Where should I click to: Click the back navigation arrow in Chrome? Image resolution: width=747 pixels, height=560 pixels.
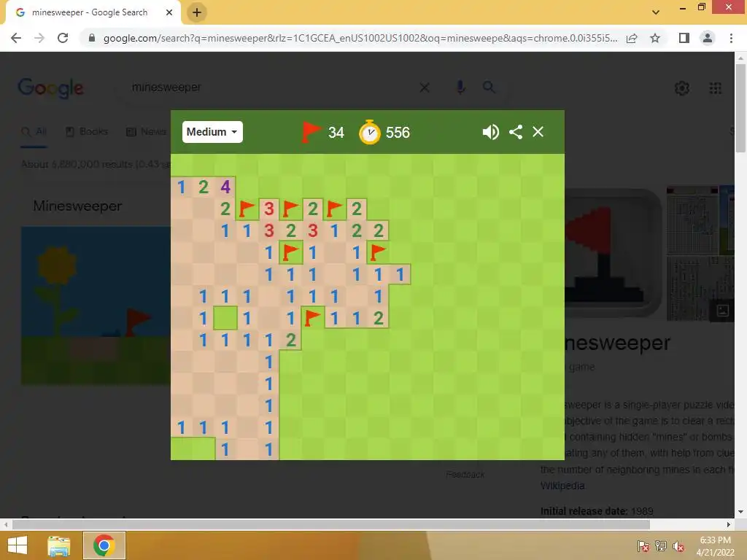[16, 38]
